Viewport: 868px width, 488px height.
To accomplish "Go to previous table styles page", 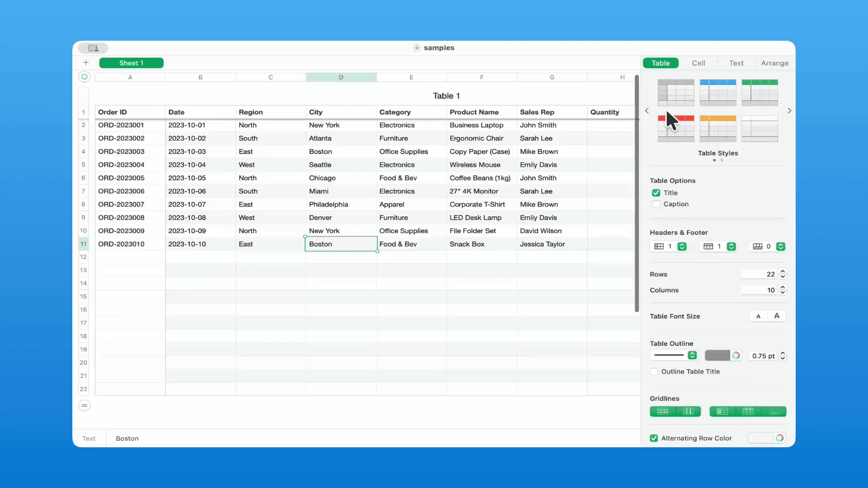I will [647, 111].
